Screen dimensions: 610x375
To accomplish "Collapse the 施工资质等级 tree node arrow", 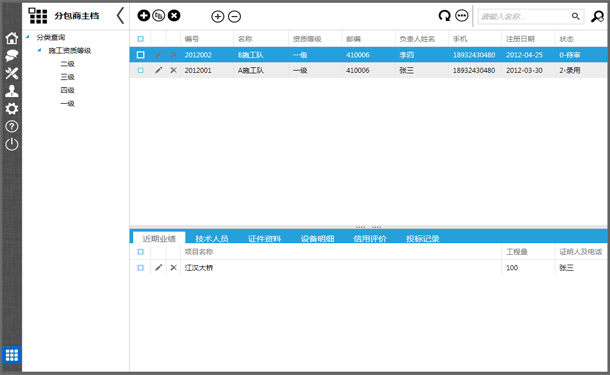I will point(39,50).
